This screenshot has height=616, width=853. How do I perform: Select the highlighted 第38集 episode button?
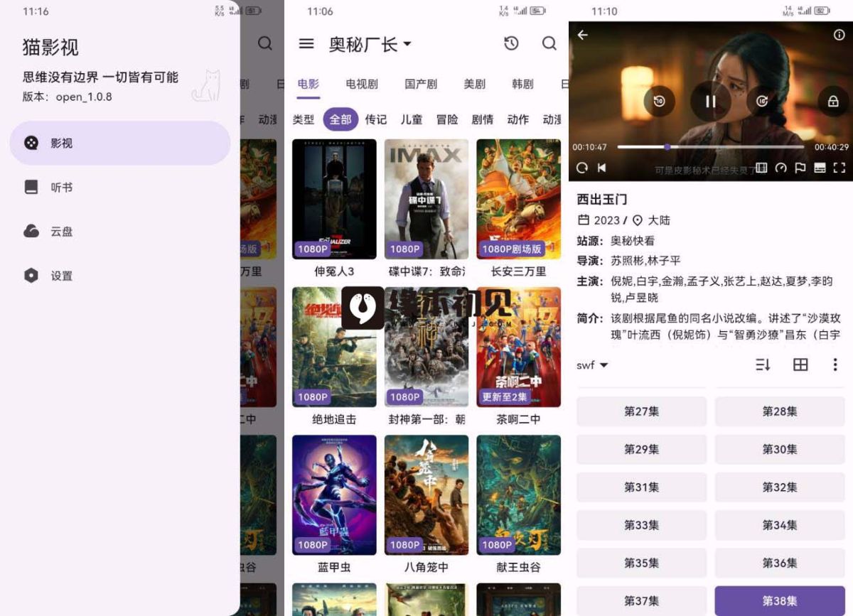point(780,601)
